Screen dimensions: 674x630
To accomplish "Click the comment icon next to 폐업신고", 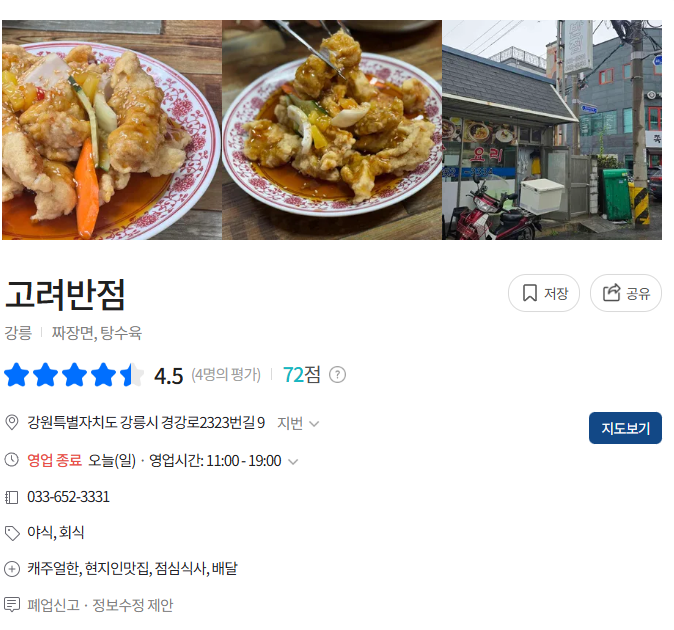I will (x=12, y=604).
